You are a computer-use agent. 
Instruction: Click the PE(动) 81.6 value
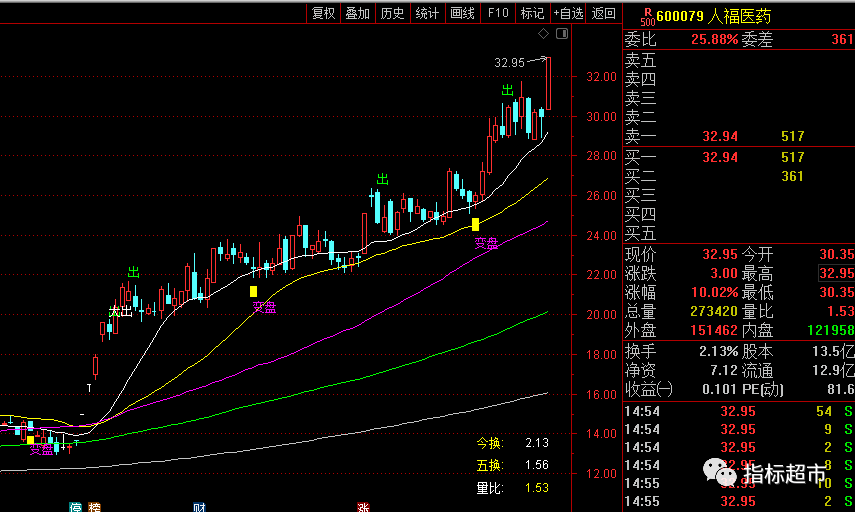pyautogui.click(x=840, y=389)
